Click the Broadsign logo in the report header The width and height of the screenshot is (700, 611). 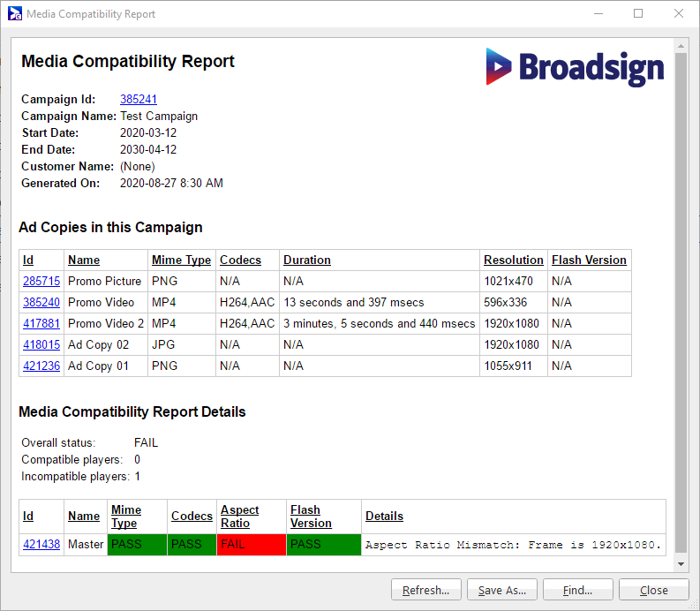[574, 67]
